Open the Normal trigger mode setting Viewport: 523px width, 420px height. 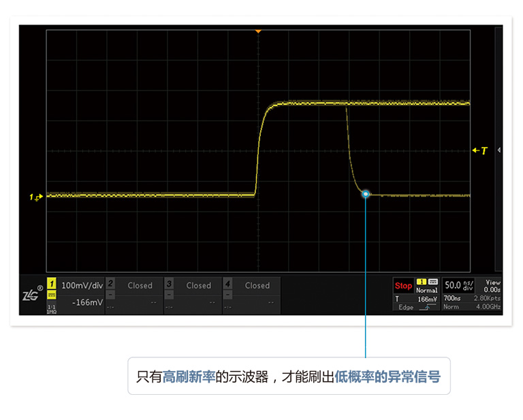point(427,290)
